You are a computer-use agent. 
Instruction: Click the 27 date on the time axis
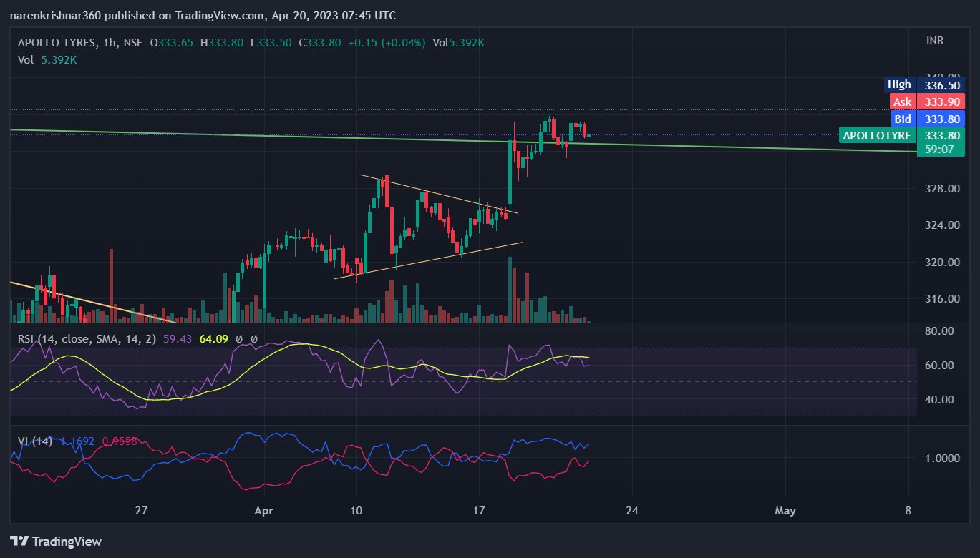[141, 511]
